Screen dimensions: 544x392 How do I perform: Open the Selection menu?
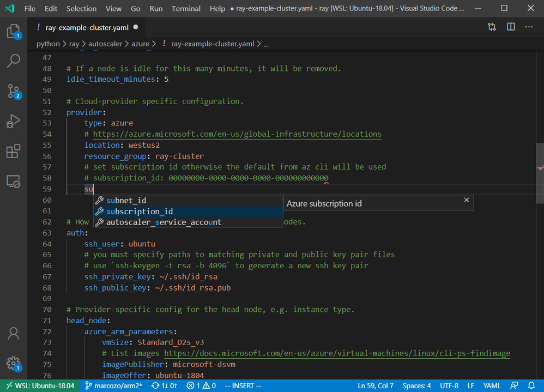pos(82,8)
